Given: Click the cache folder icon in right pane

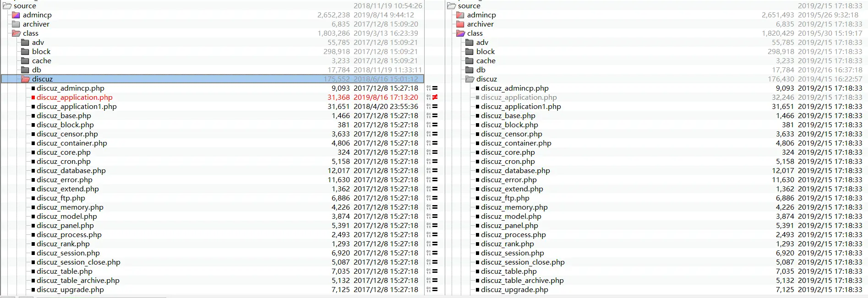Looking at the screenshot, I should (x=469, y=61).
